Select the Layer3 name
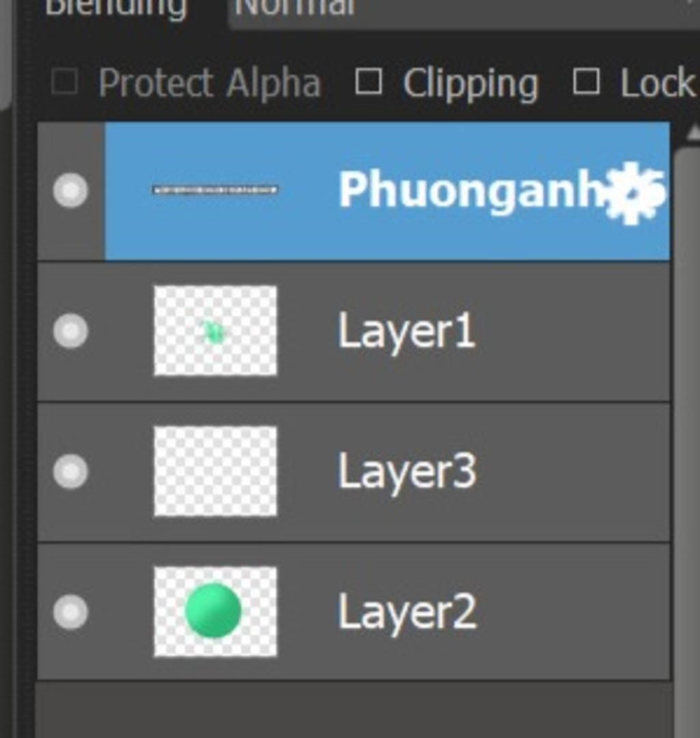The image size is (700, 738). click(407, 472)
